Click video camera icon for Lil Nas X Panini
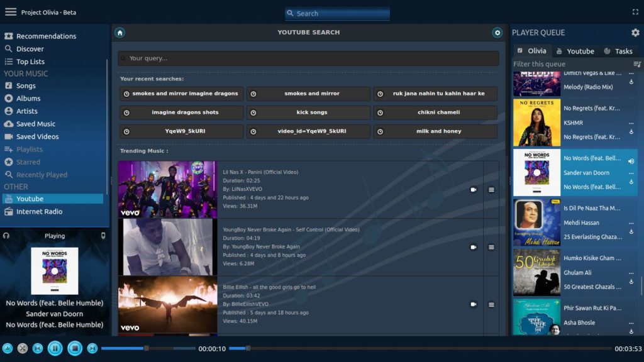644x362 pixels. (x=474, y=190)
